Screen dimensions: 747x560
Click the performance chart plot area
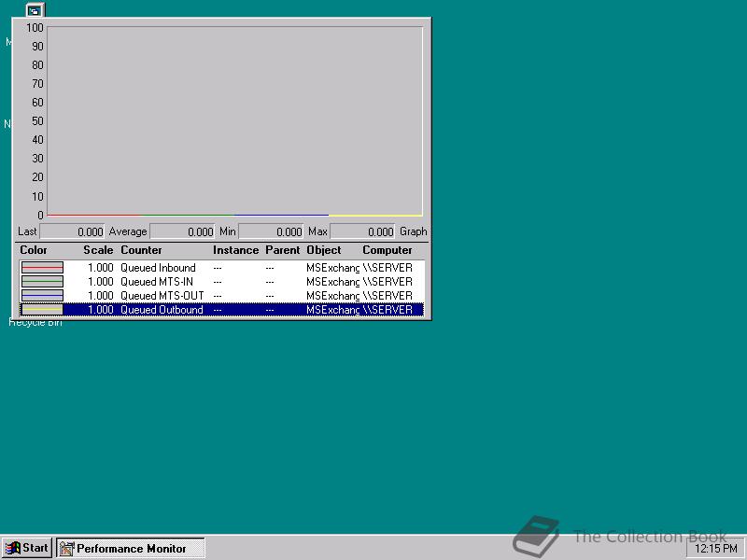click(235, 121)
